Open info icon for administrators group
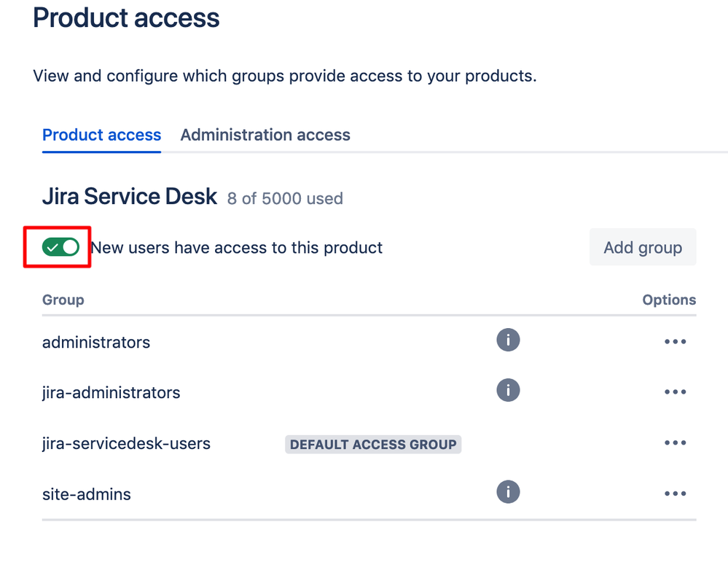Screen dimensions: 728x565 point(508,340)
